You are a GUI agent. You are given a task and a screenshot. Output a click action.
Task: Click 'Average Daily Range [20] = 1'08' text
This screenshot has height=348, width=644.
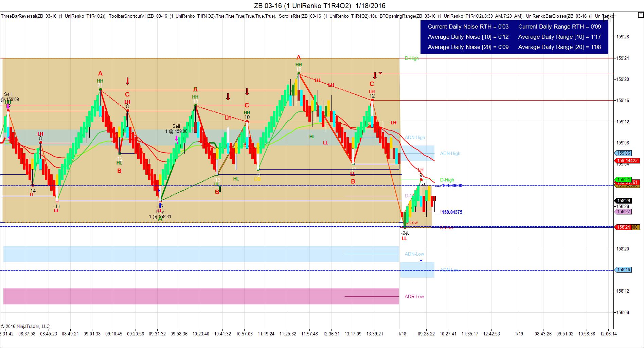pyautogui.click(x=559, y=47)
